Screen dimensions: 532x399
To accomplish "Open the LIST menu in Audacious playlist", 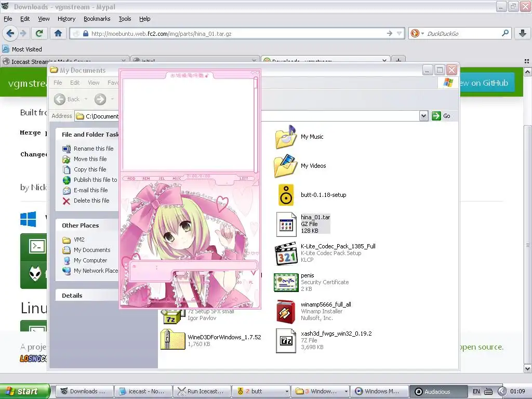I will pyautogui.click(x=244, y=179).
